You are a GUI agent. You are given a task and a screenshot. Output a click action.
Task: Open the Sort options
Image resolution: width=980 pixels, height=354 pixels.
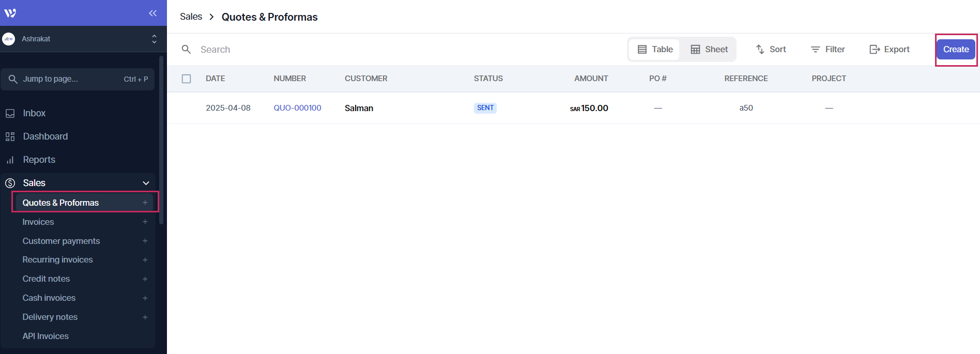[x=771, y=49]
